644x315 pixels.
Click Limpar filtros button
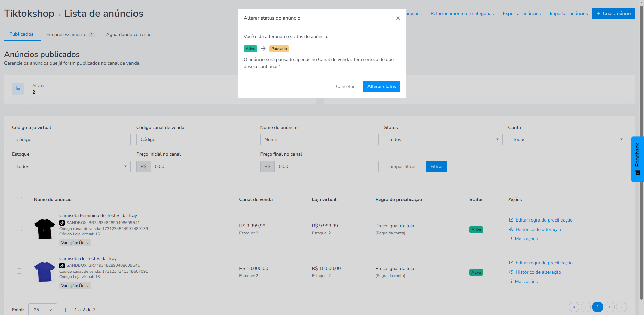click(402, 166)
